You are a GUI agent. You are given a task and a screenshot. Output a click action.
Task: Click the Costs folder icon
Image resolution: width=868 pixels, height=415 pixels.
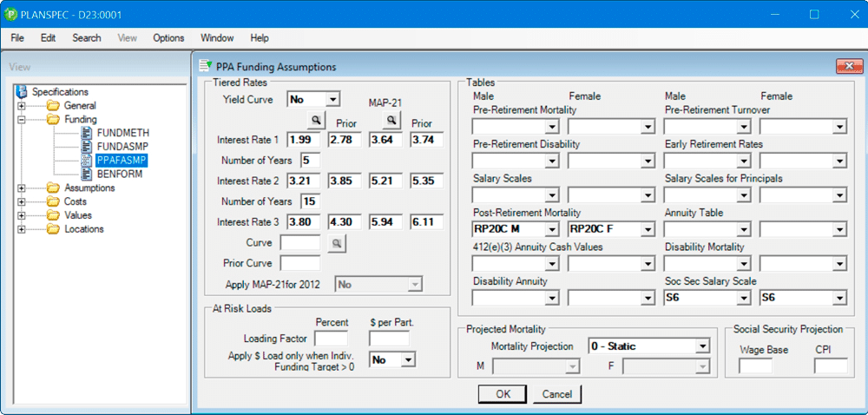pyautogui.click(x=53, y=202)
